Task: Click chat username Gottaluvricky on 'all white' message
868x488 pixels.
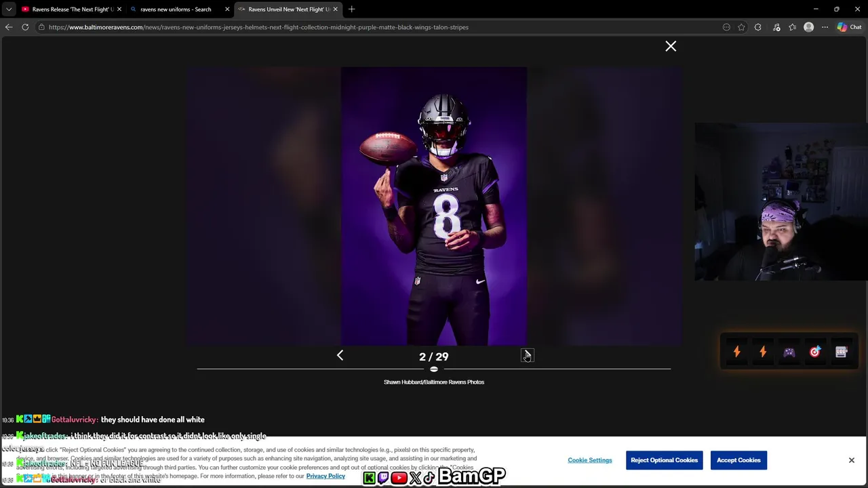Action: 75,420
